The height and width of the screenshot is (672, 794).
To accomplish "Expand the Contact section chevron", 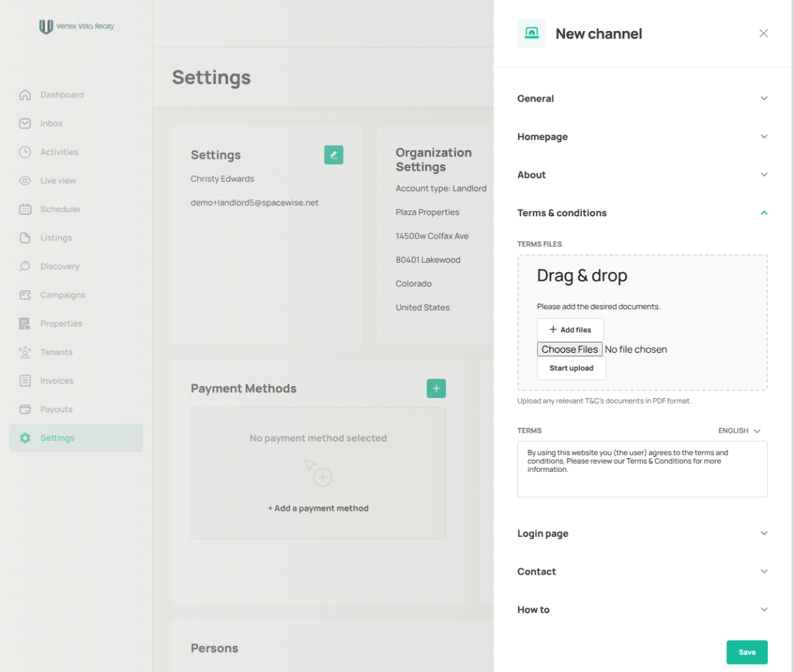I will [764, 572].
